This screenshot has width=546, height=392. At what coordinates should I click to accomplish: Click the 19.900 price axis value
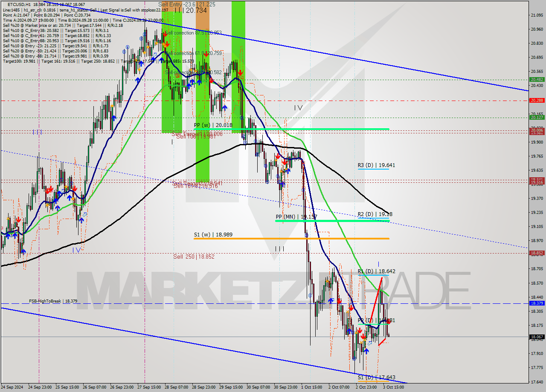click(537, 142)
